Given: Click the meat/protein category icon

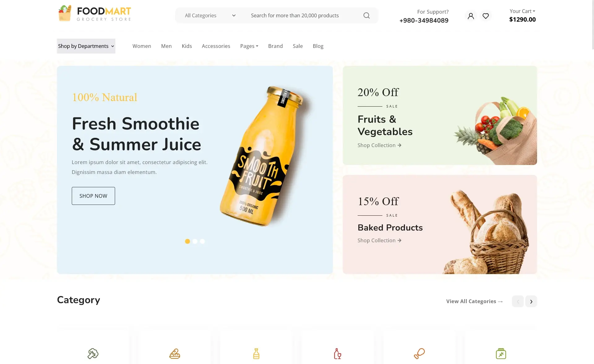Looking at the screenshot, I should pyautogui.click(x=419, y=353).
